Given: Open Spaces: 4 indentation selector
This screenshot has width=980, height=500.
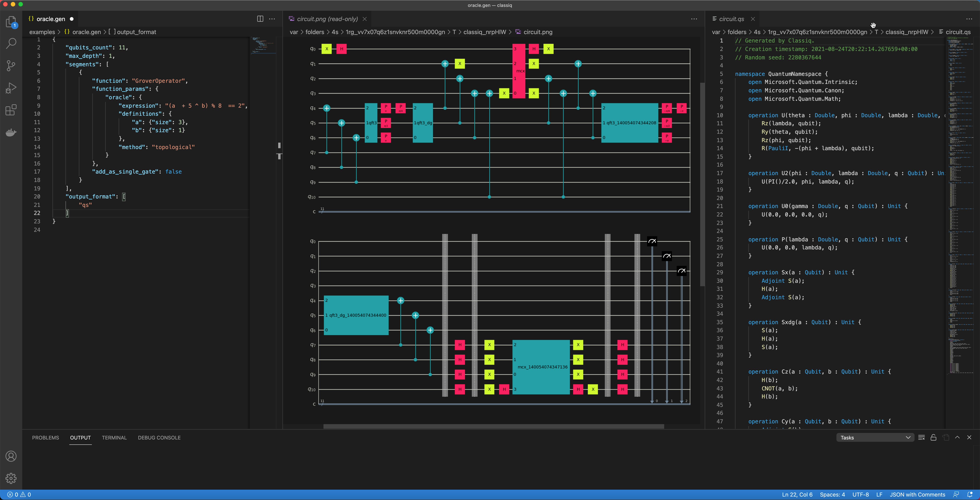Looking at the screenshot, I should pyautogui.click(x=832, y=495).
